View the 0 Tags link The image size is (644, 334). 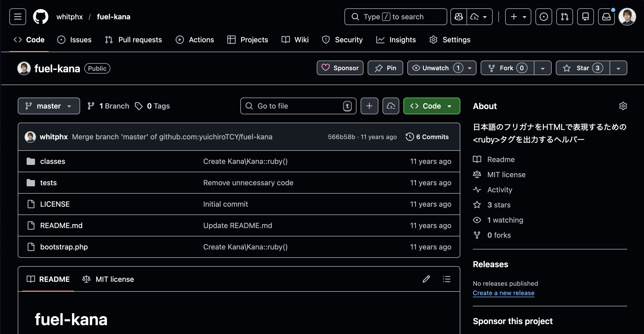click(152, 106)
